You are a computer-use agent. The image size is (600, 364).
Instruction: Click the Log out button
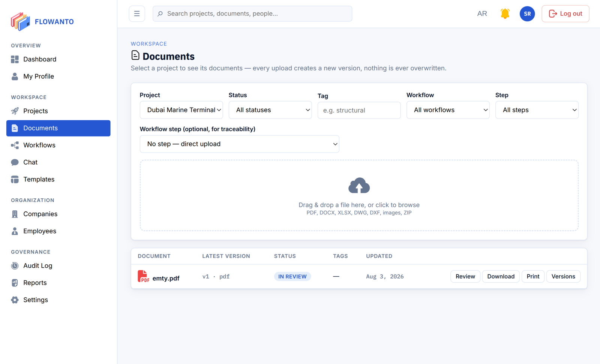[565, 14]
